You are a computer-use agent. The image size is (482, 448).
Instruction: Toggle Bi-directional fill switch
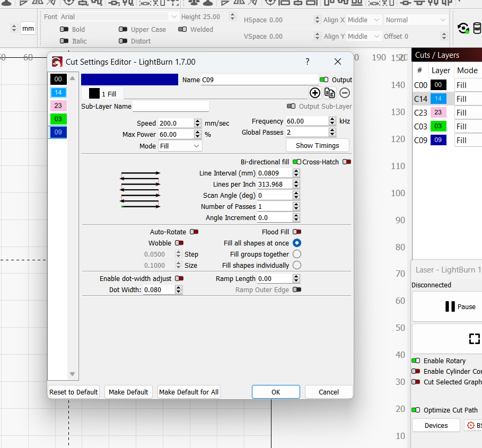click(297, 162)
